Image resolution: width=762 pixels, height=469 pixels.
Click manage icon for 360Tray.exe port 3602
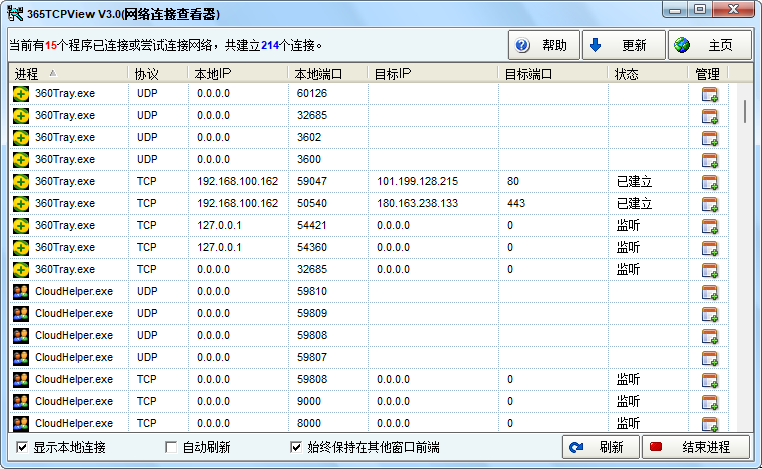click(710, 138)
